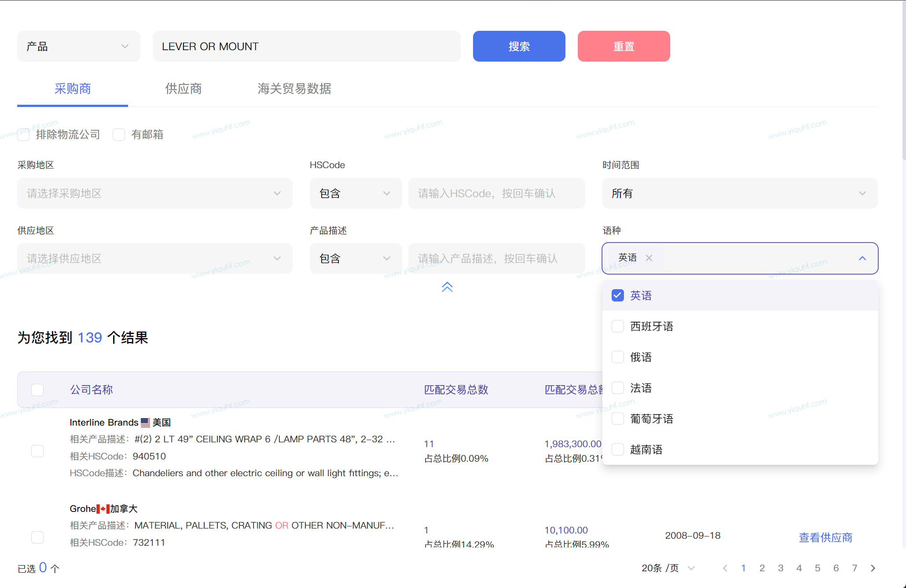Switch to the 海关贸易数据 tab
Viewport: 906px width, 588px height.
click(x=294, y=89)
